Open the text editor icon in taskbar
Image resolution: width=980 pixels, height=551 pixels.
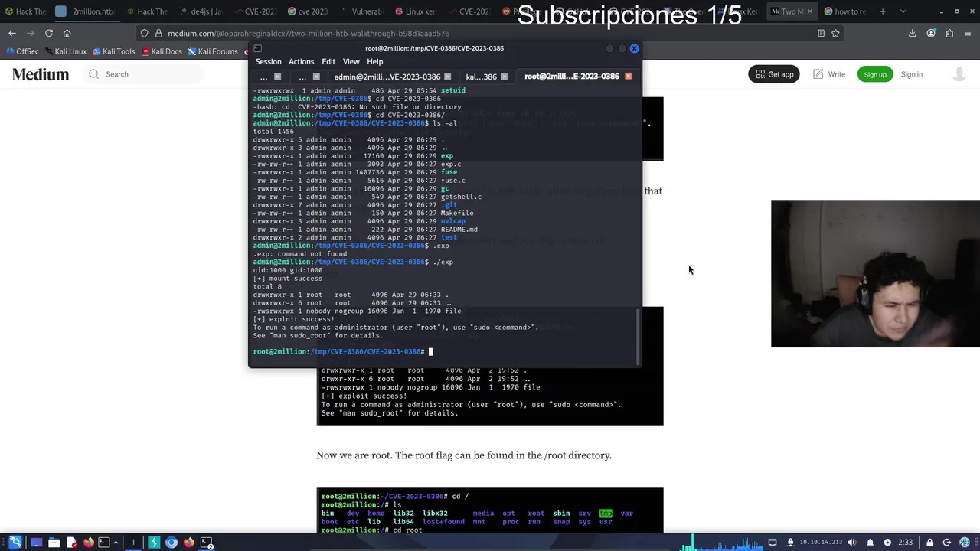71,543
